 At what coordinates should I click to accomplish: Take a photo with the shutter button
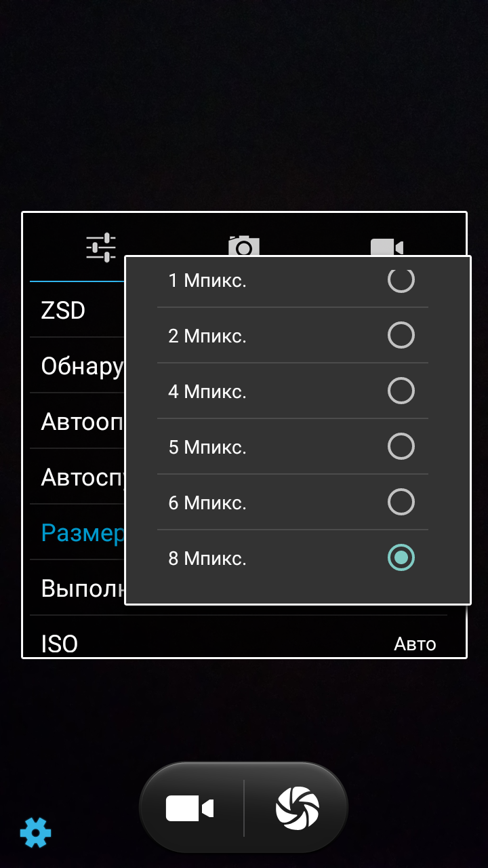point(297,808)
